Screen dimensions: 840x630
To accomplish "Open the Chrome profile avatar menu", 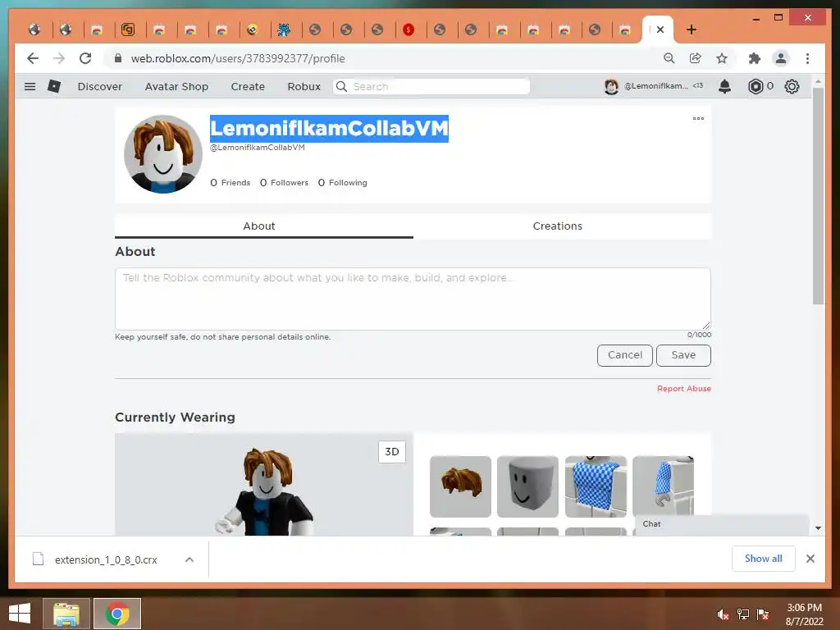I will click(x=781, y=58).
